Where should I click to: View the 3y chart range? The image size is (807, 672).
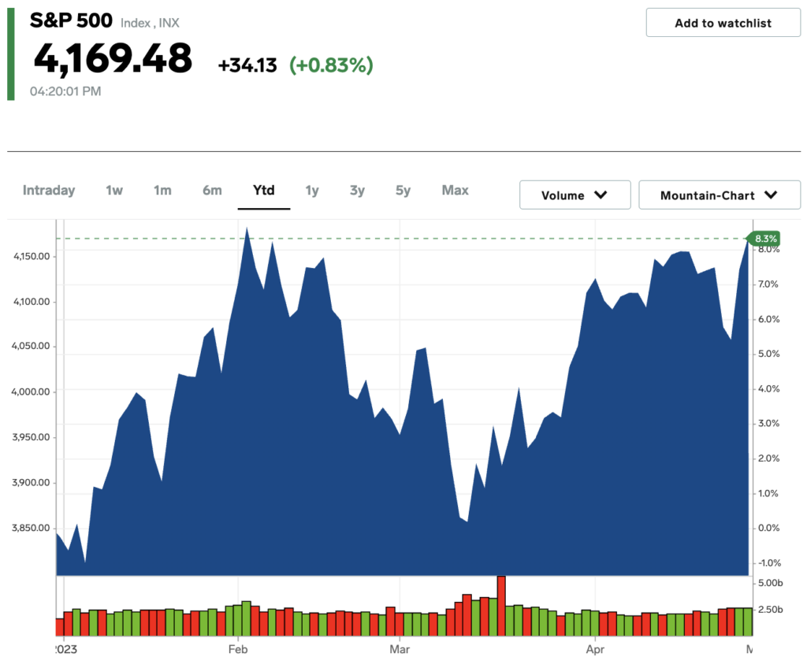tap(357, 191)
